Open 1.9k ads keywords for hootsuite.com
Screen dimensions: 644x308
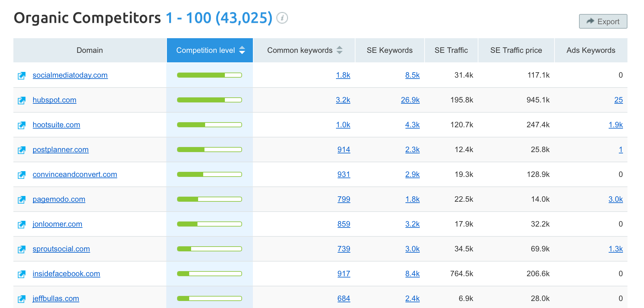point(616,125)
